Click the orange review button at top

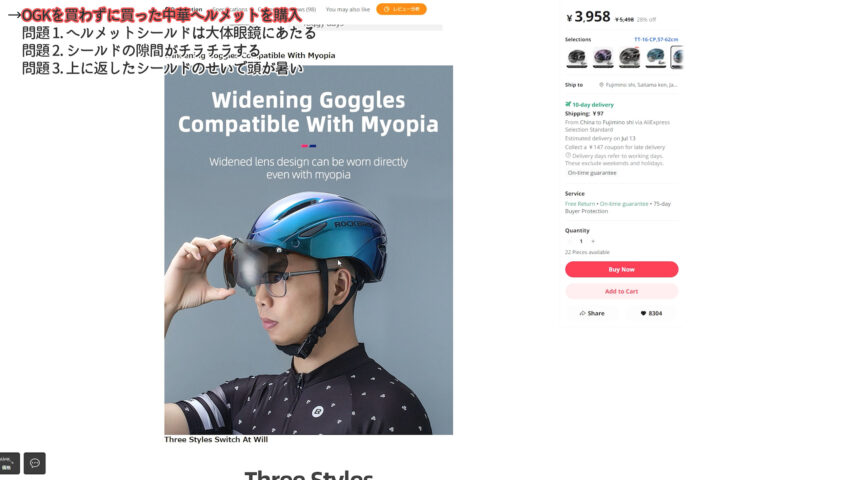401,9
